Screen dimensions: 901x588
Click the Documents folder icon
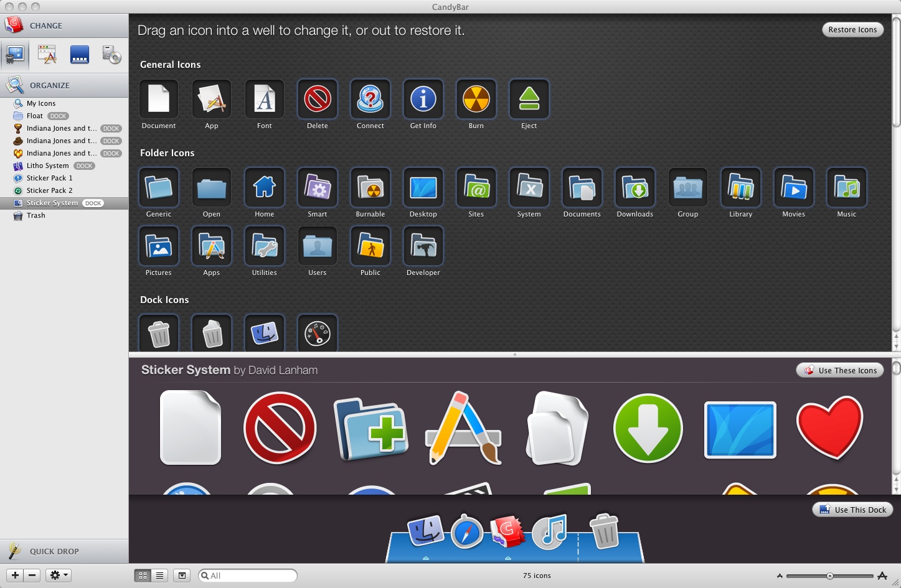click(x=582, y=187)
